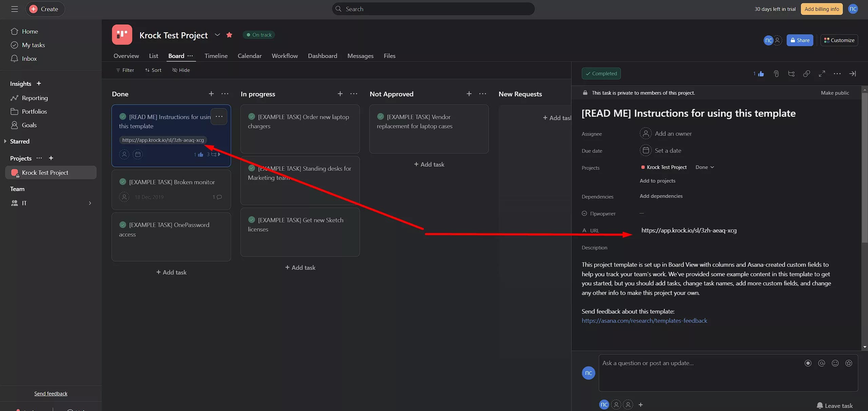This screenshot has height=411, width=868.
Task: Click the comment box Ask a question
Action: point(728,373)
